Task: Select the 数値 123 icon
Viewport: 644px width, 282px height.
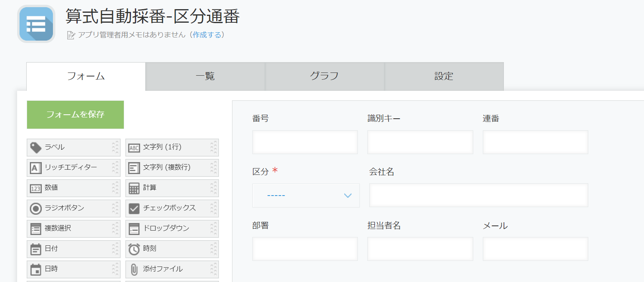Action: (x=36, y=188)
